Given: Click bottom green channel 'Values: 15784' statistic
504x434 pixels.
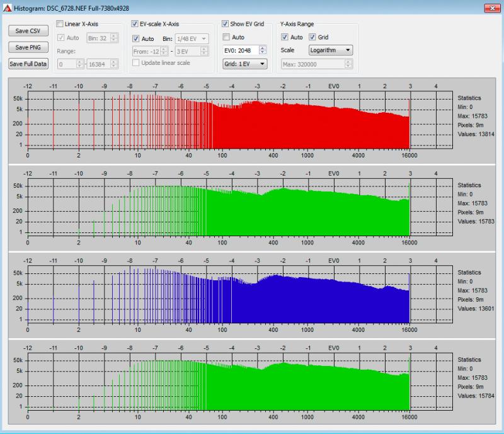Looking at the screenshot, I should coord(476,396).
